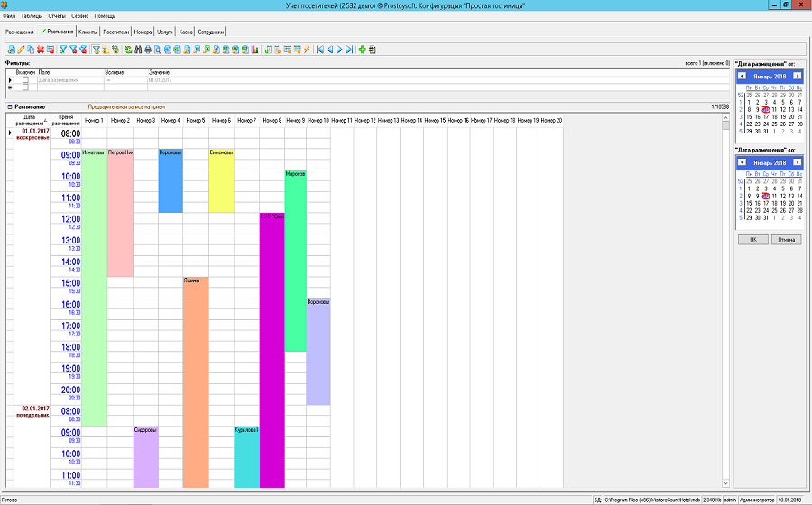
Task: Click the Отмена button
Action: point(786,240)
